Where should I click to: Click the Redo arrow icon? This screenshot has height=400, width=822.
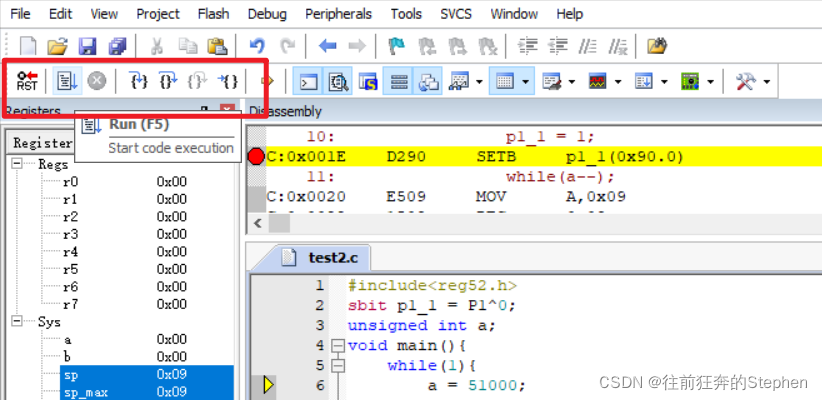[287, 46]
